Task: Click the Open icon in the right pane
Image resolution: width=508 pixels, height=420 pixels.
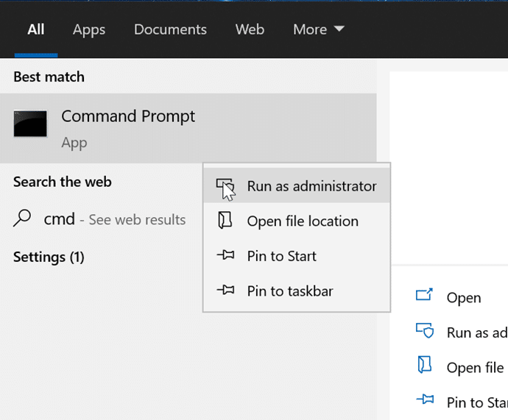Action: [424, 295]
